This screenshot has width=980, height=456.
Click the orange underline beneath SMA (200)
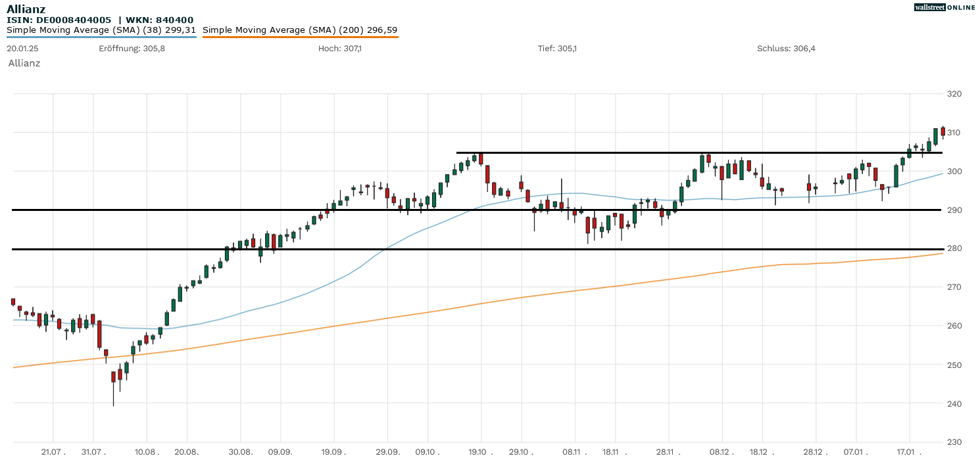300,37
